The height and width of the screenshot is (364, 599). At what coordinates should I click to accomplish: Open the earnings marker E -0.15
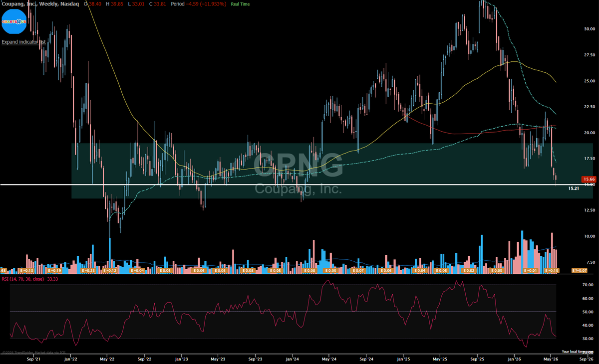pos(552,270)
